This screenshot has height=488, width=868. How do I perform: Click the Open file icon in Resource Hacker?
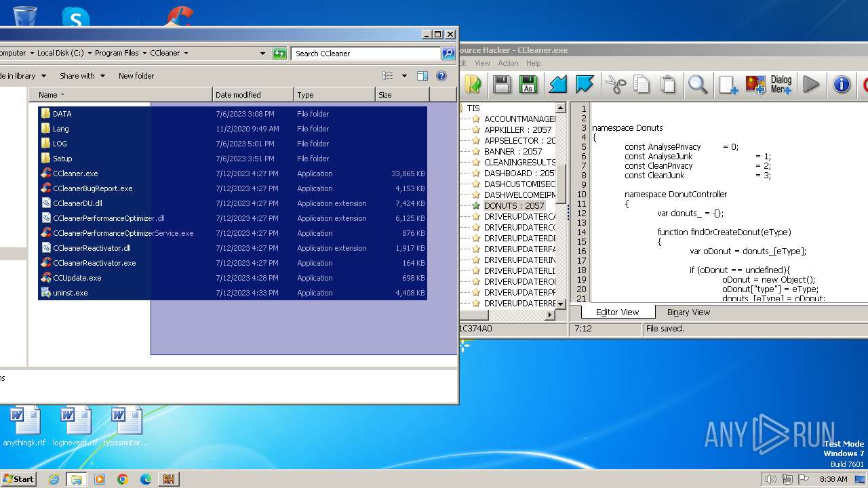point(473,84)
